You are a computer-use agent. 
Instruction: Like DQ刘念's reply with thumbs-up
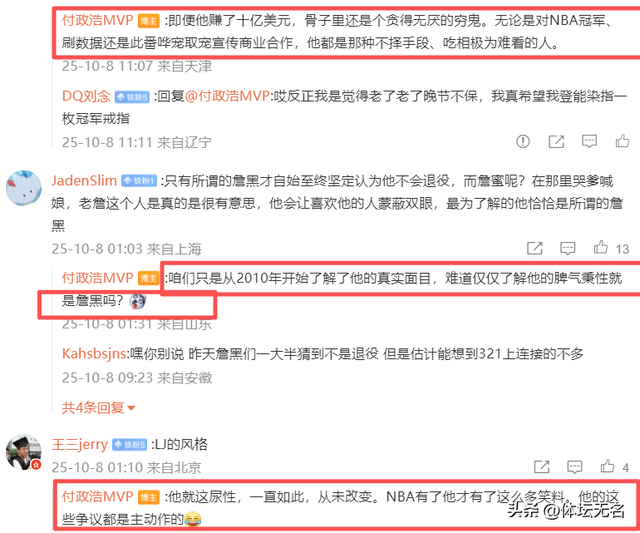622,141
